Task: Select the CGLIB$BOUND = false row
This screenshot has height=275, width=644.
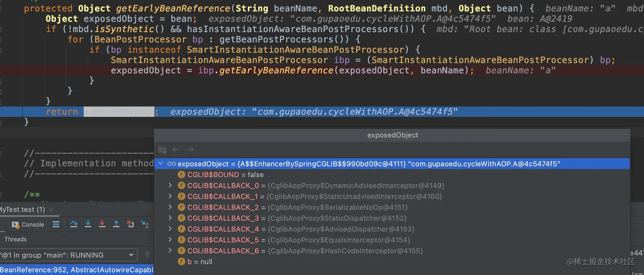Action: point(392,175)
